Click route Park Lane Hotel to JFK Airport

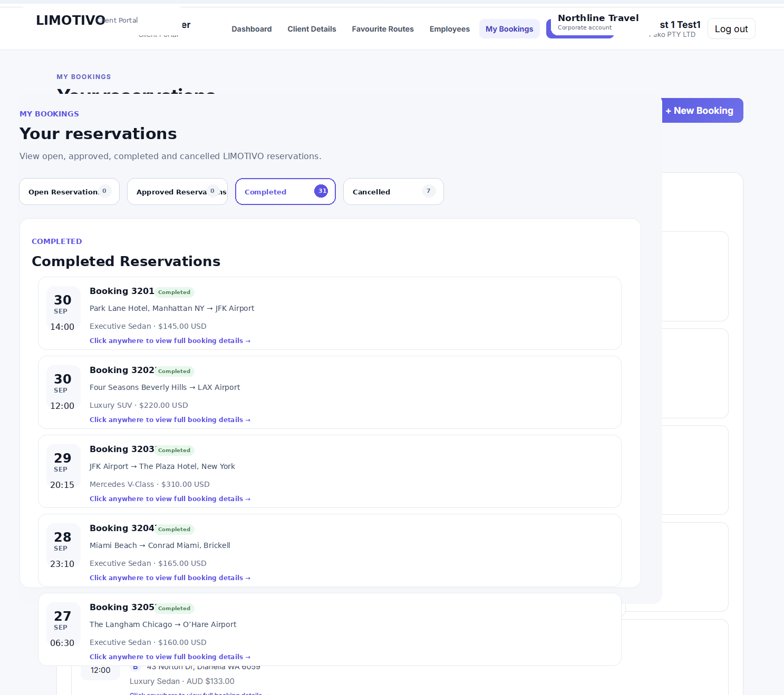[x=172, y=308]
